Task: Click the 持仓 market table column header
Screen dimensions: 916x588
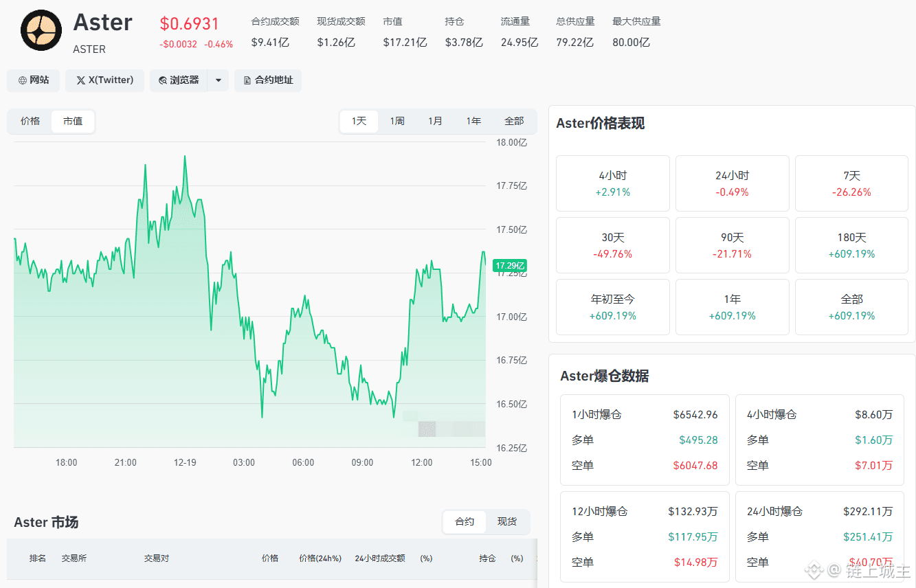Action: click(x=487, y=558)
